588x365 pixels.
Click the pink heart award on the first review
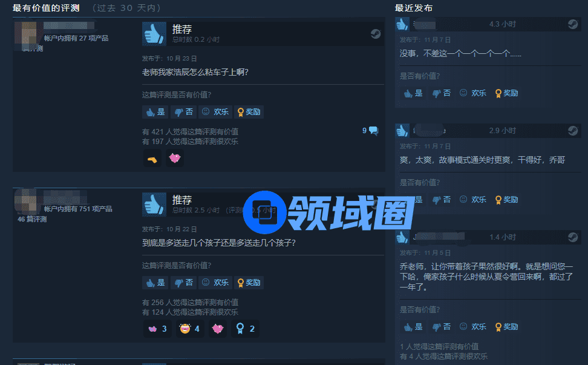point(175,158)
